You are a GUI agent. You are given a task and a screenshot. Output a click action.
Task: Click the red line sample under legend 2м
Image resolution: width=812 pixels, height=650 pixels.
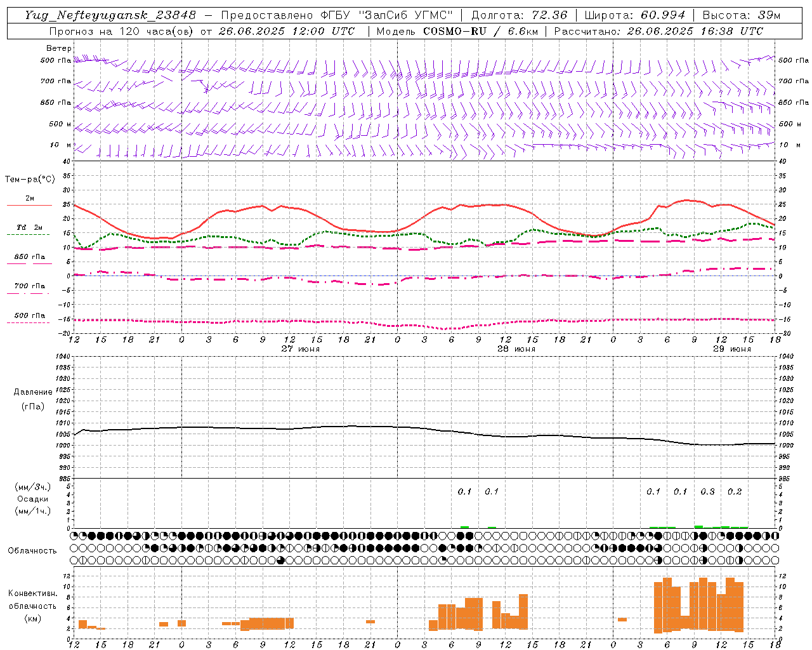point(29,206)
